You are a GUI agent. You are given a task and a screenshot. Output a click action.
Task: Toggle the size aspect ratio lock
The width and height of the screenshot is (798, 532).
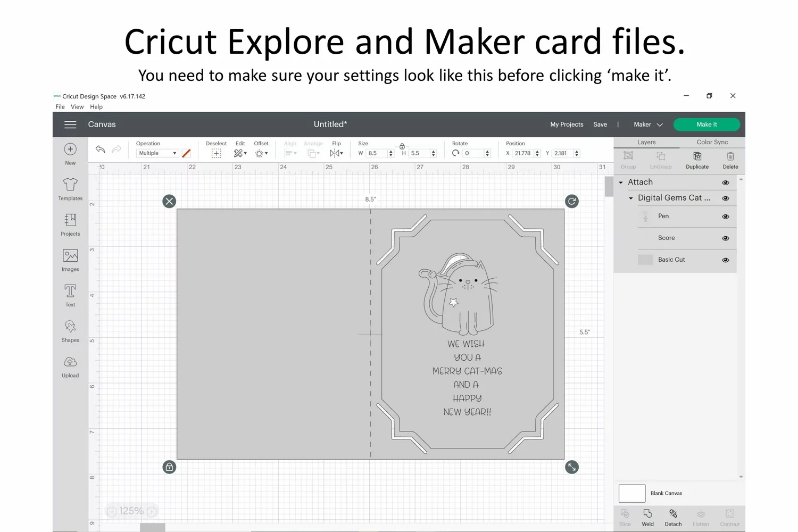402,146
